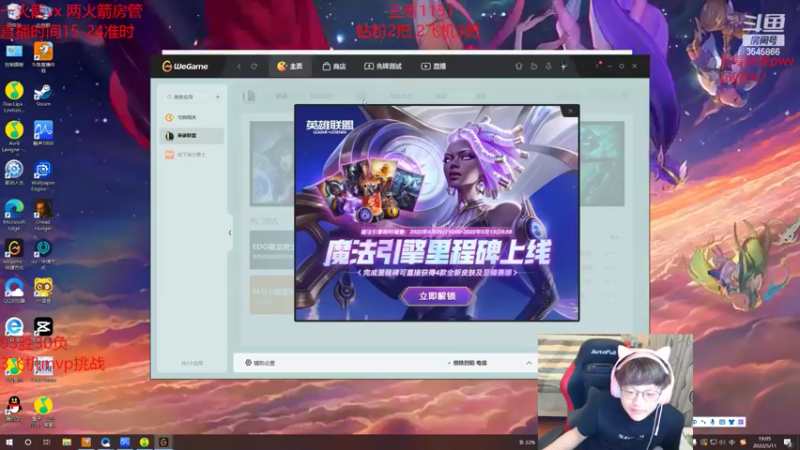Open Microsoft Edge desktop shortcut
The width and height of the screenshot is (800, 450).
(14, 215)
